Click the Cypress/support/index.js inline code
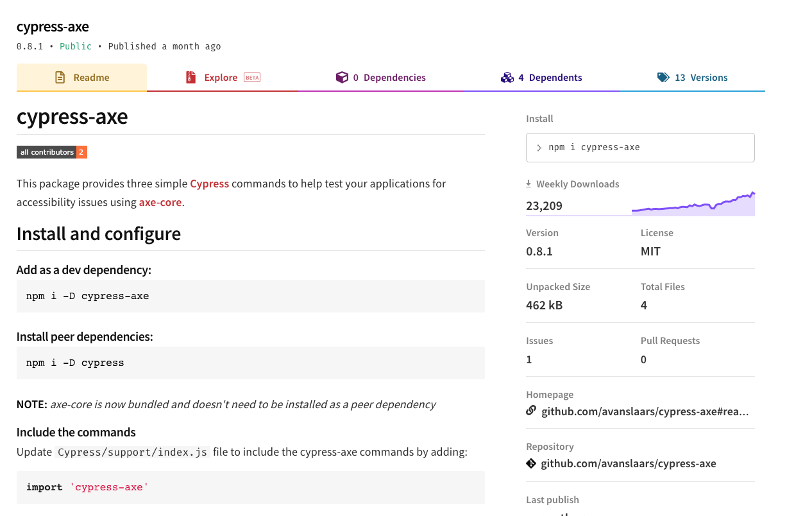This screenshot has height=516, width=812. pos(132,452)
